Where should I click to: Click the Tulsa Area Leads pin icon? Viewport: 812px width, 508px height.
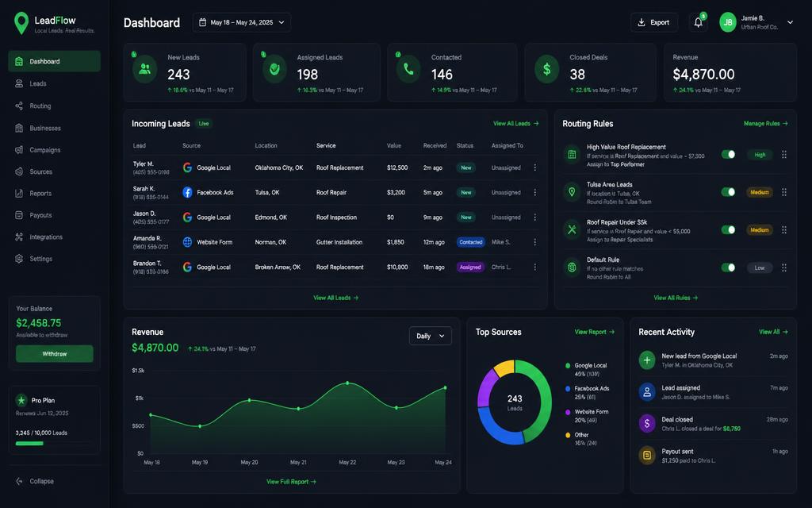tap(572, 192)
